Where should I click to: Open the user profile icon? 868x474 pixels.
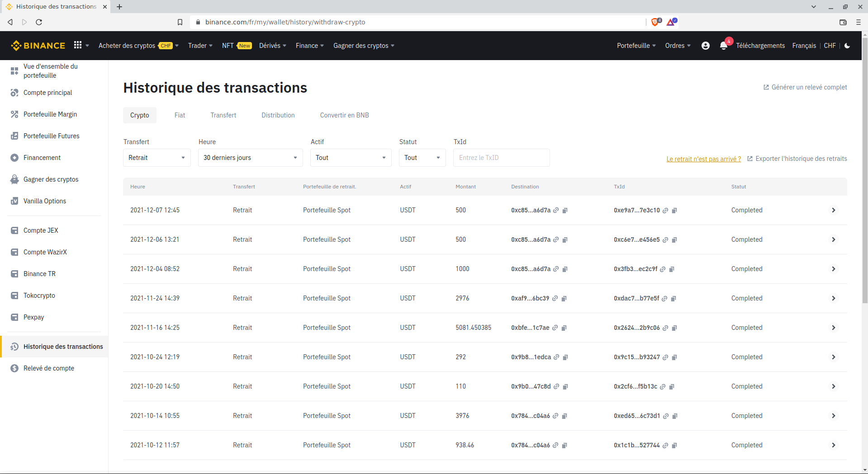705,46
